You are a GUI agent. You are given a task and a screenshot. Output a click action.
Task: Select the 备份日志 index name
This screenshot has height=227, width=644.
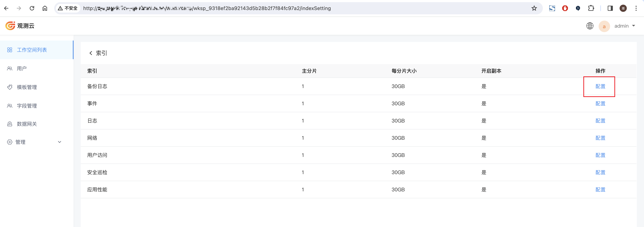click(x=97, y=86)
